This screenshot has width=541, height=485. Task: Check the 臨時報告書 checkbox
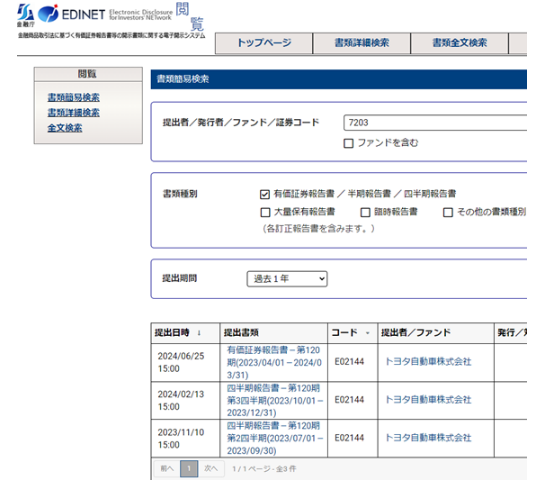365,212
